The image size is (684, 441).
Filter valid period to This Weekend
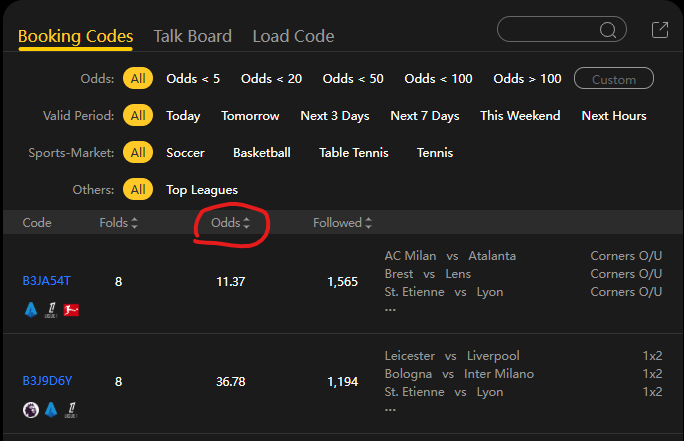pyautogui.click(x=520, y=116)
